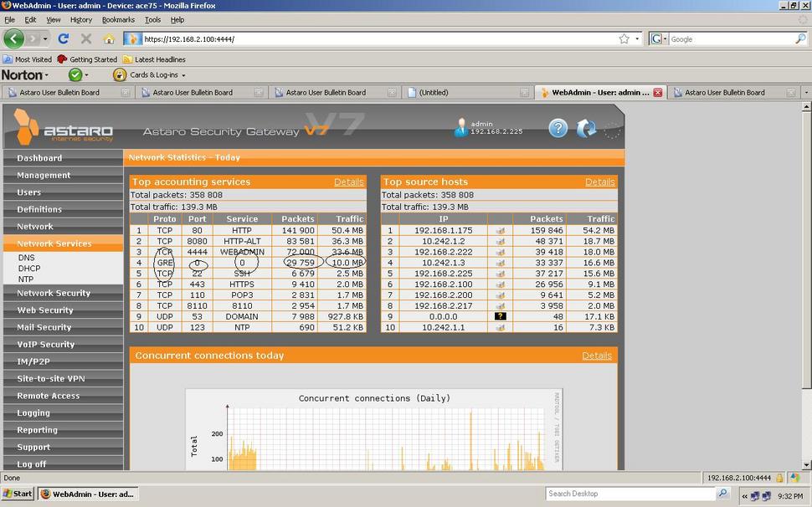The width and height of the screenshot is (812, 507).
Task: Click the 192.168.1.175 IP cell
Action: pyautogui.click(x=444, y=231)
